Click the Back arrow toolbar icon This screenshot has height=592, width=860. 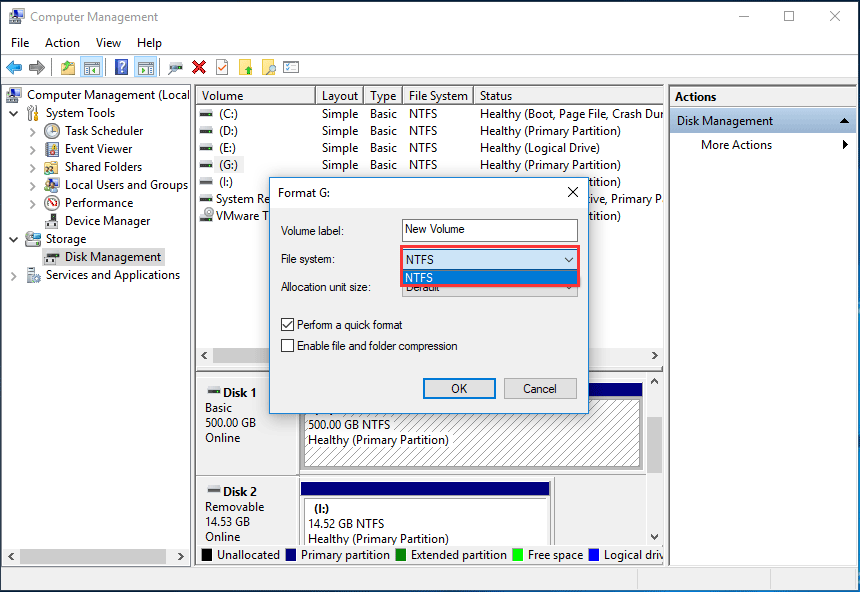[14, 67]
